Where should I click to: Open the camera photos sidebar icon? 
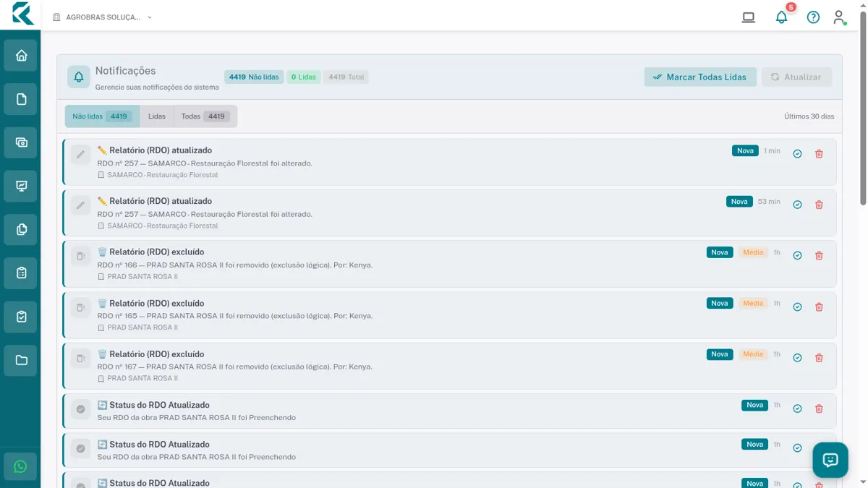point(21,142)
